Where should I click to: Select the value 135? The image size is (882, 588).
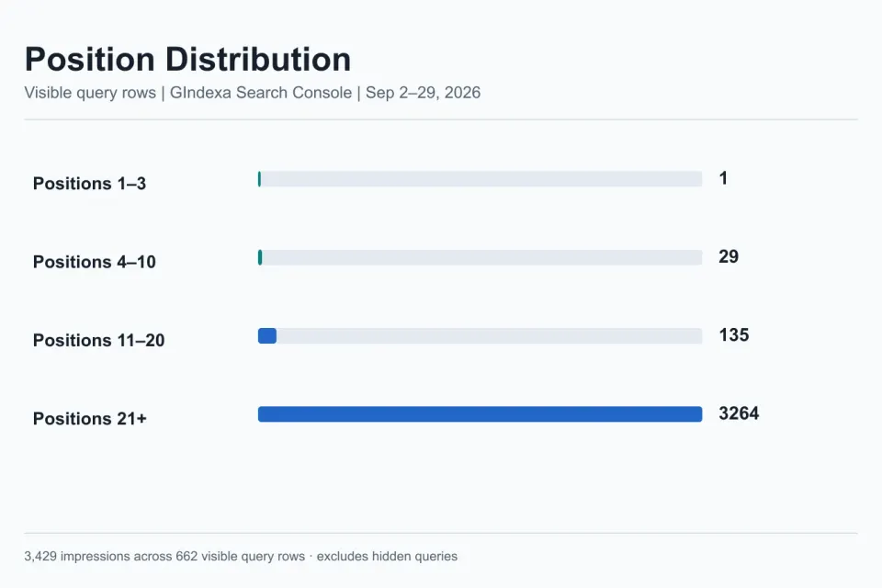(x=734, y=334)
